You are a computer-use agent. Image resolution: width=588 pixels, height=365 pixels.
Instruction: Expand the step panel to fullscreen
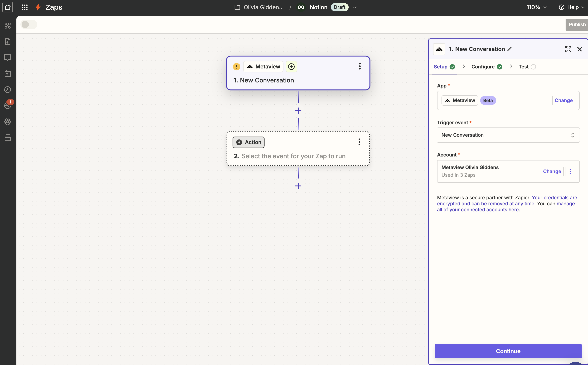point(568,49)
